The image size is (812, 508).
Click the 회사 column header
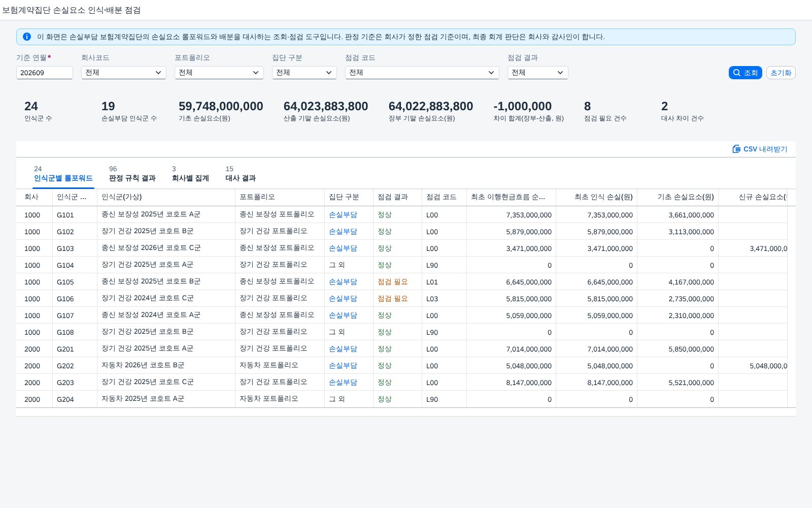[35, 197]
